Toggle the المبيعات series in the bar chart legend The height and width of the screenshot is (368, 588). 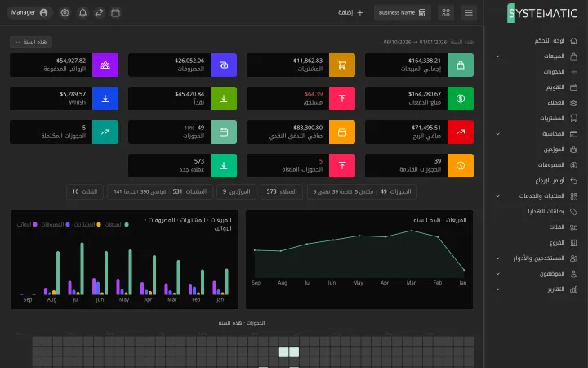pos(117,225)
